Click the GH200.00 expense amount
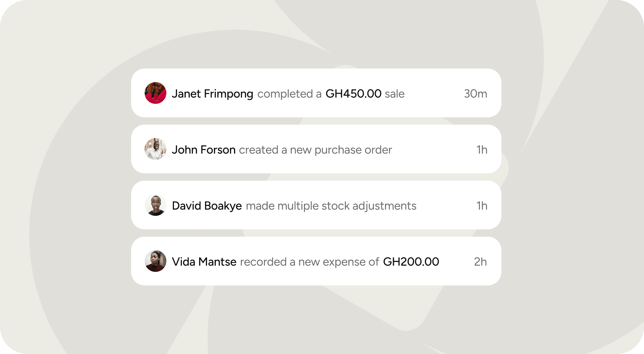The height and width of the screenshot is (354, 644). click(411, 262)
